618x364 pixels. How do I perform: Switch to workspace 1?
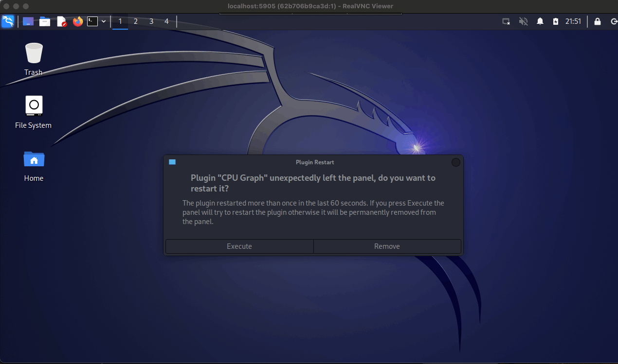click(120, 21)
